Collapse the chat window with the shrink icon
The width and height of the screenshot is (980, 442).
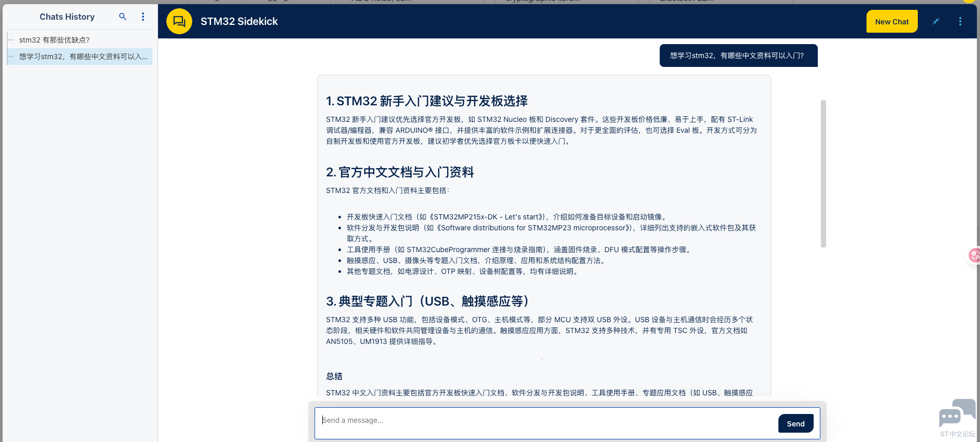click(936, 21)
